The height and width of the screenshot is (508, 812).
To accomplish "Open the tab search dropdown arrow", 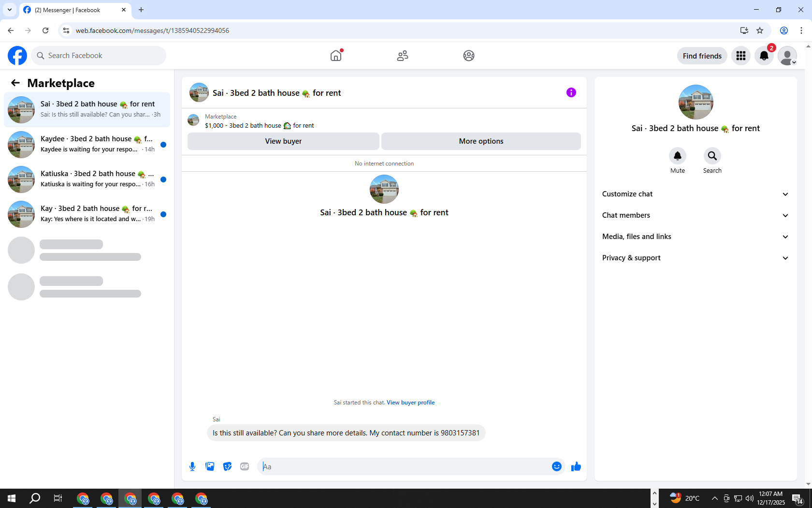I will point(10,10).
